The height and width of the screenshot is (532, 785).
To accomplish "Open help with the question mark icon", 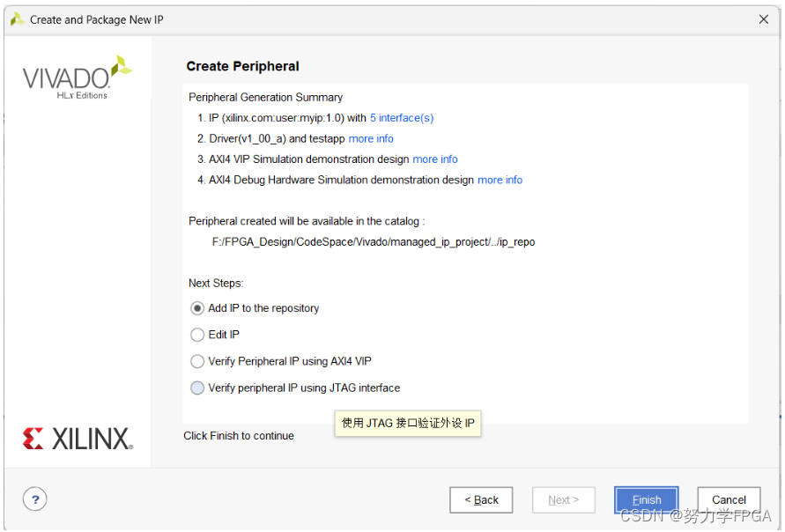I will click(34, 499).
